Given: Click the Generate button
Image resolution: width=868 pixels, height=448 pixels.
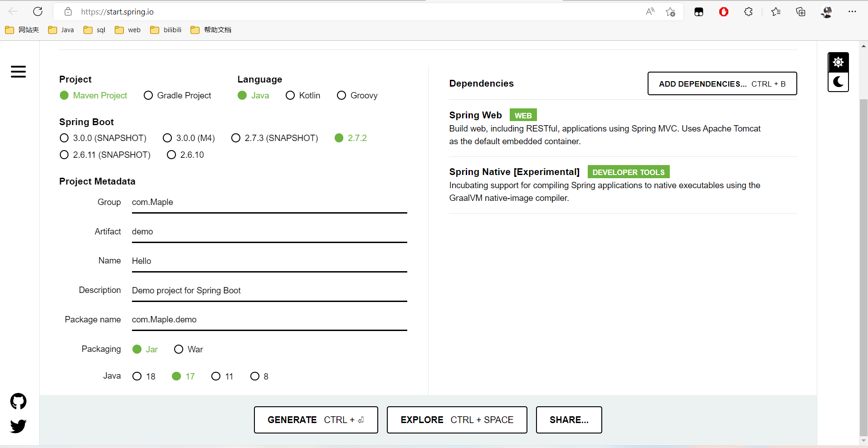Looking at the screenshot, I should click(x=316, y=420).
